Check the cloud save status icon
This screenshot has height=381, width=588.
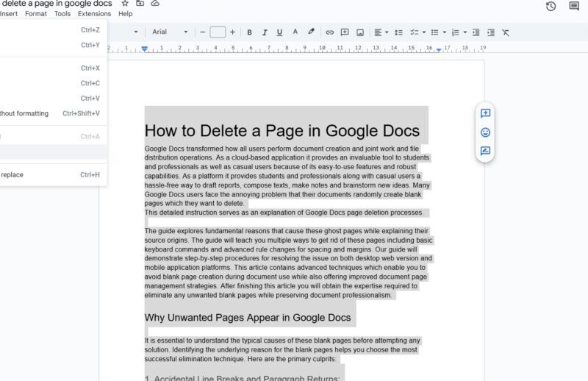tap(155, 4)
